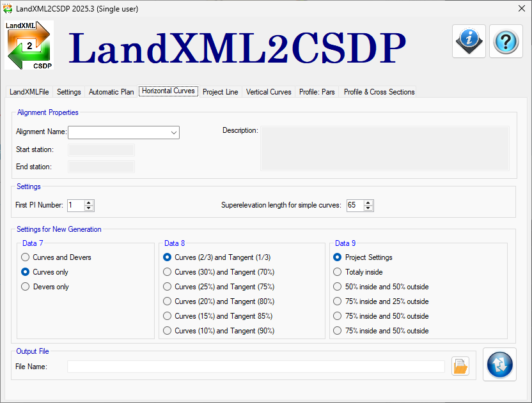Click the info icon button
This screenshot has width=532, height=403.
point(469,42)
